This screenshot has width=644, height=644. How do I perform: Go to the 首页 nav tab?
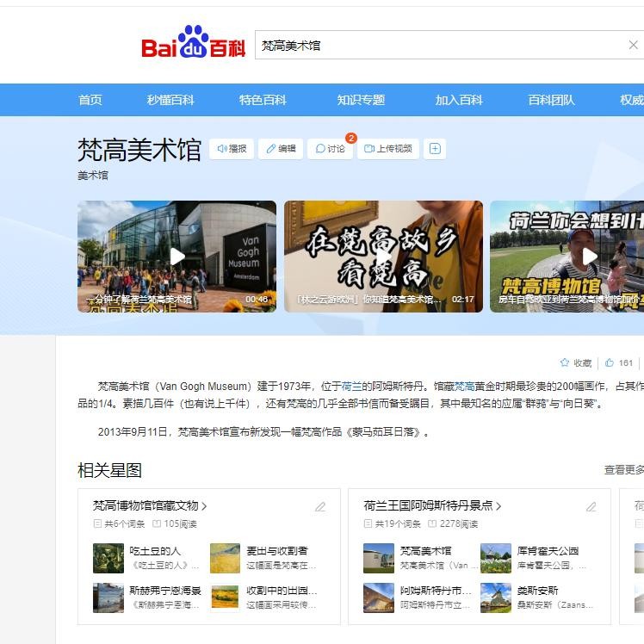click(x=90, y=100)
